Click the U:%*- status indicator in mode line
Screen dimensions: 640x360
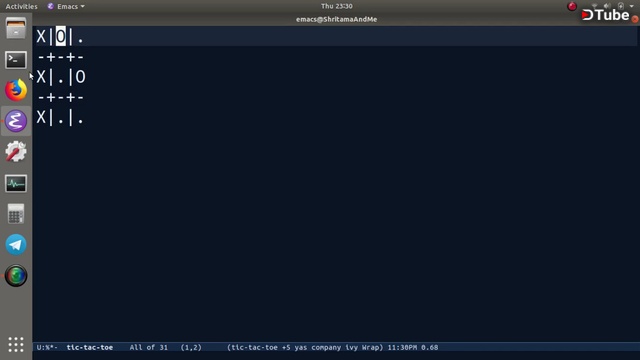click(x=47, y=347)
